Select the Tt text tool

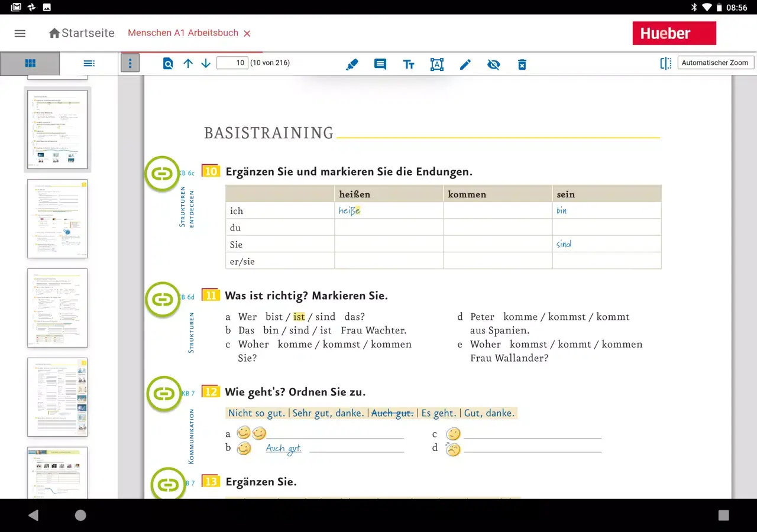[409, 64]
